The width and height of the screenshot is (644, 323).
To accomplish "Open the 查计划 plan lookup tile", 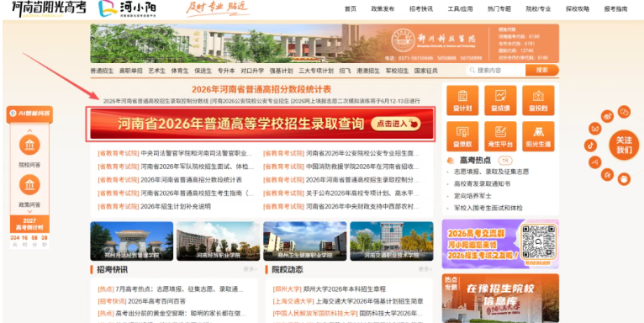I will tap(462, 100).
